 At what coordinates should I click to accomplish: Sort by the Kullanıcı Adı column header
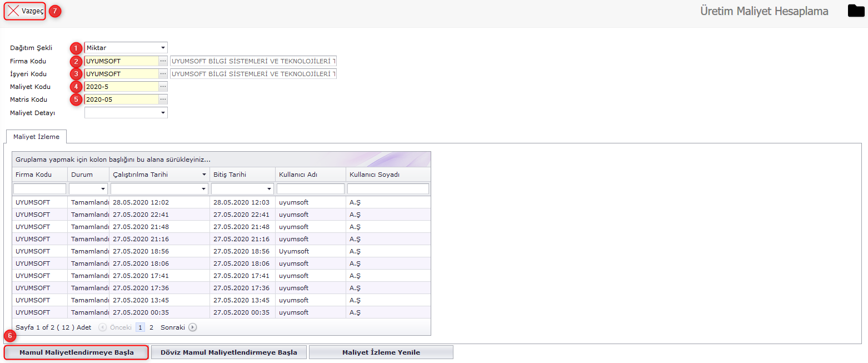311,175
